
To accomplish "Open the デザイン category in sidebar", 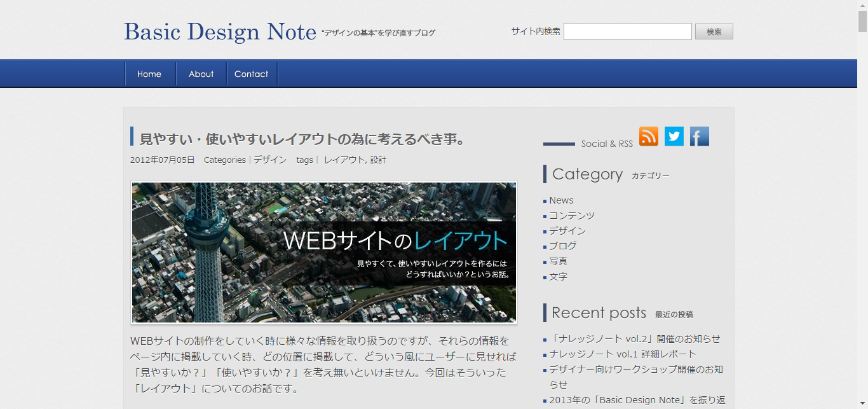I will 567,231.
